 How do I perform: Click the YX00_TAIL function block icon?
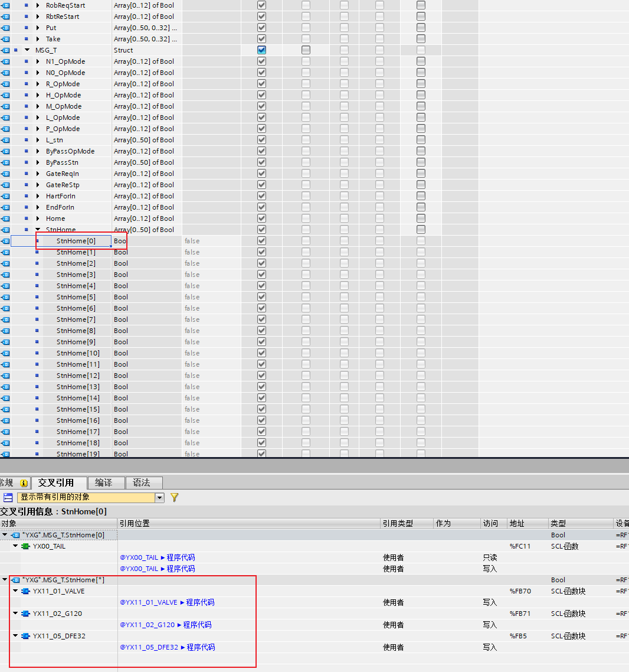(x=25, y=546)
